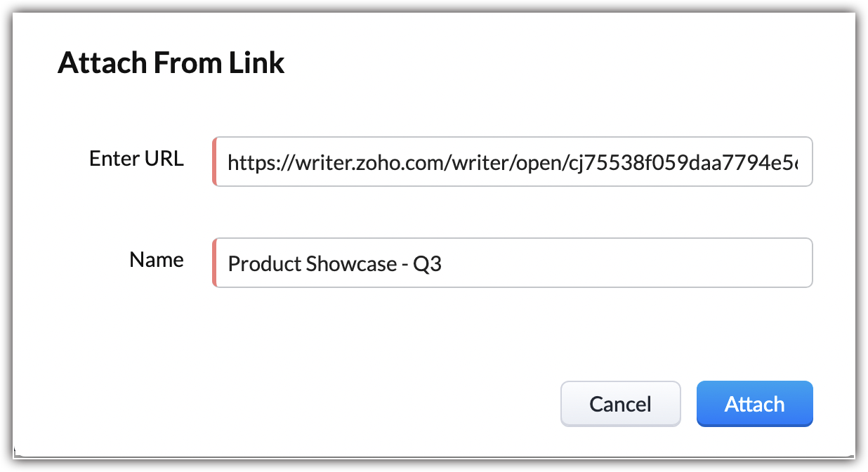The image size is (868, 472).
Task: Click into the Name text field
Action: pos(513,263)
